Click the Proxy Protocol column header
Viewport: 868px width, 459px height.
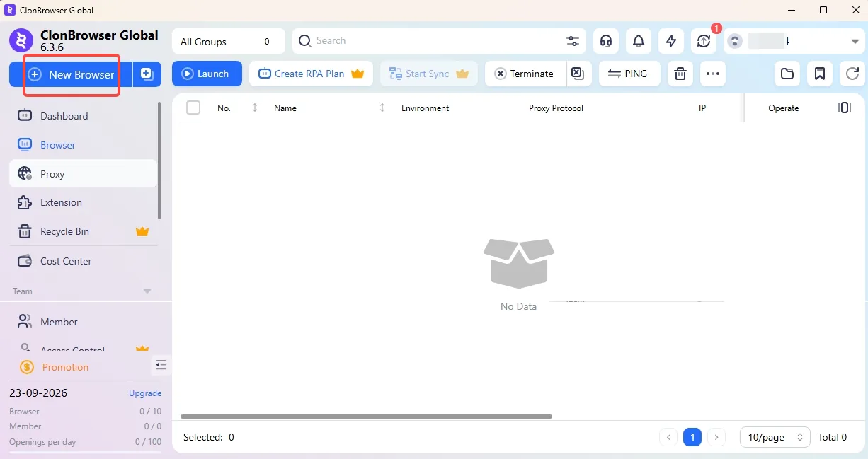pyautogui.click(x=556, y=108)
